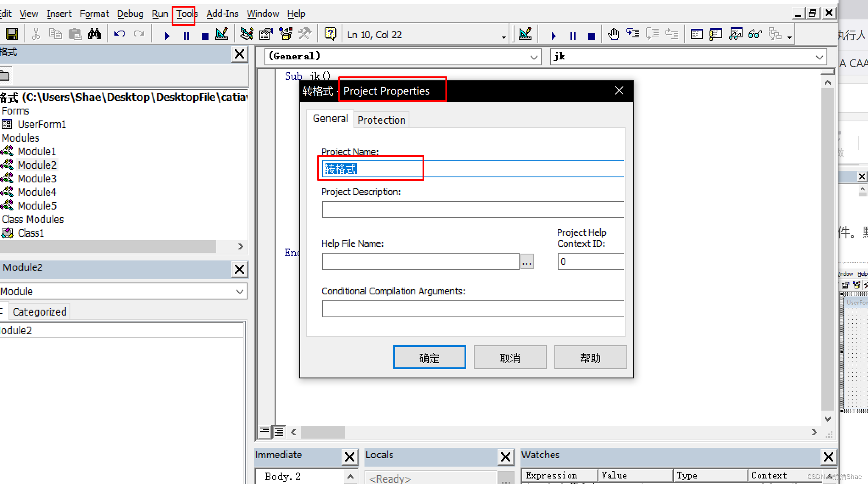Open Standard toolbar options arrow
Screen dimensions: 868x484
coord(504,37)
